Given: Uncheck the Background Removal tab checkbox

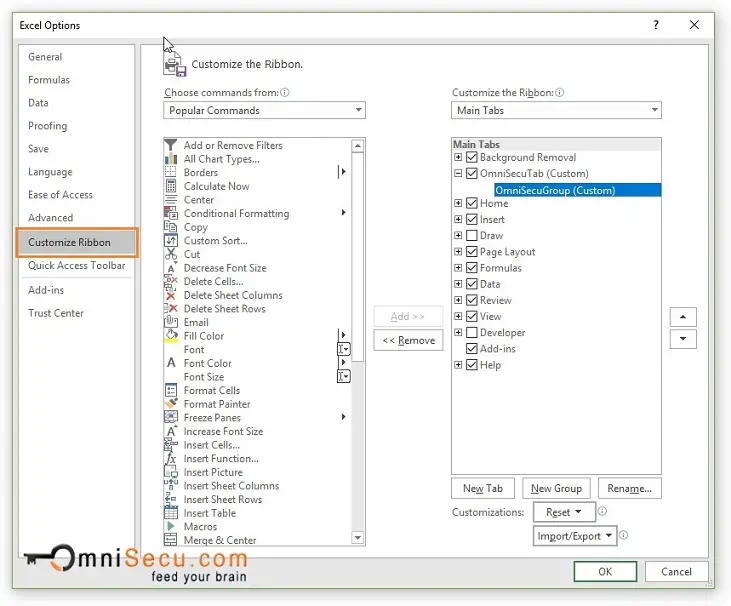Looking at the screenshot, I should click(x=472, y=157).
